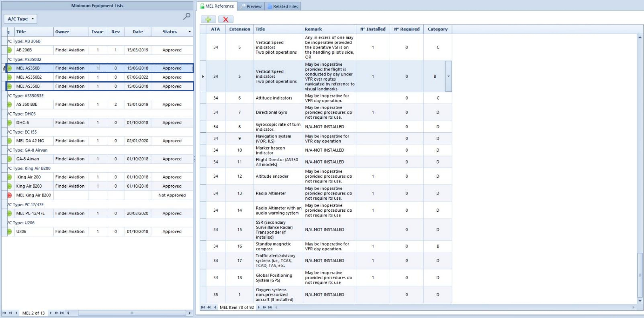Sort by the Owner column header

(71, 32)
